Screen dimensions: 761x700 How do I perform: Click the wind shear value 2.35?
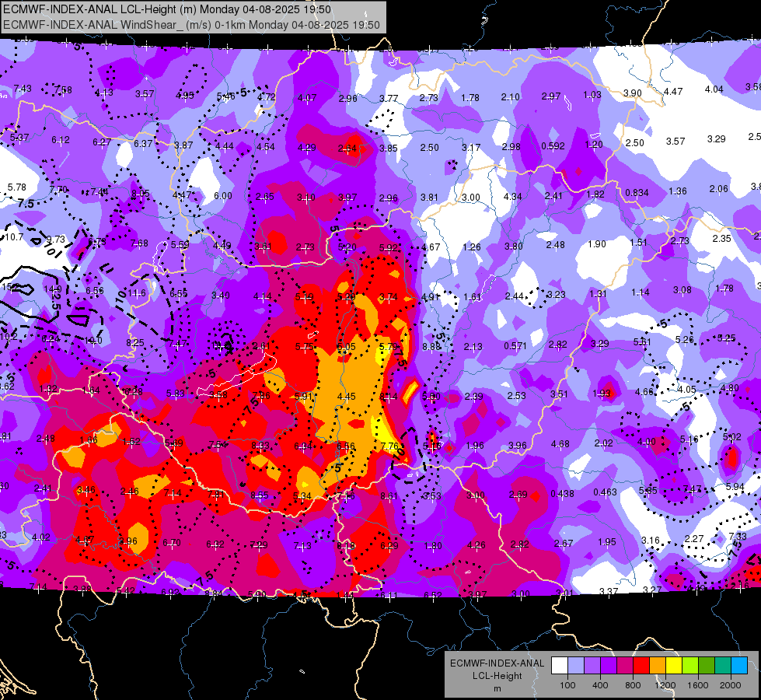click(721, 238)
